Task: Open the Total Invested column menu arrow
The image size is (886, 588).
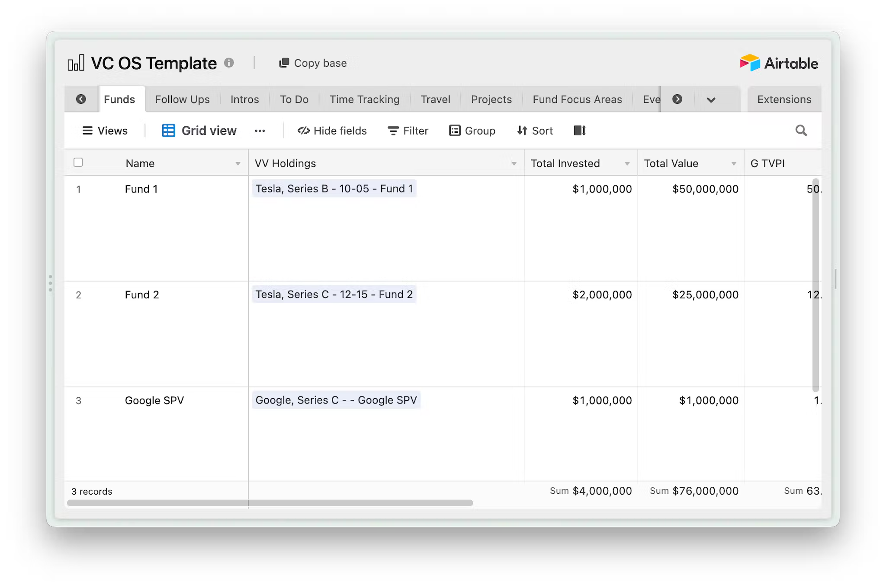Action: pos(627,163)
